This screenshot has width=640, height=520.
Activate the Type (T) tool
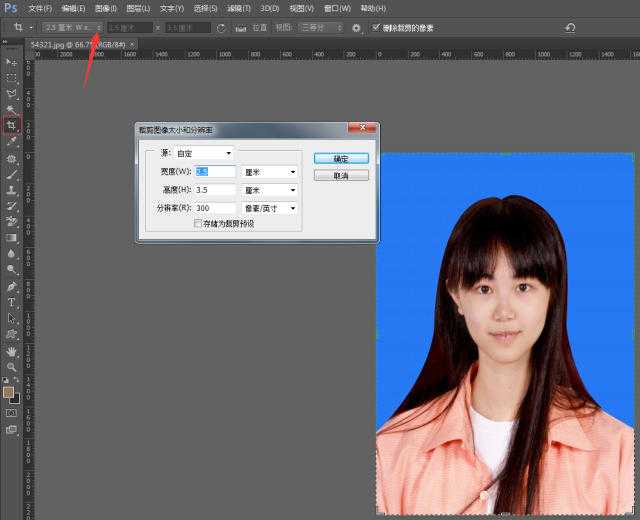[x=11, y=302]
